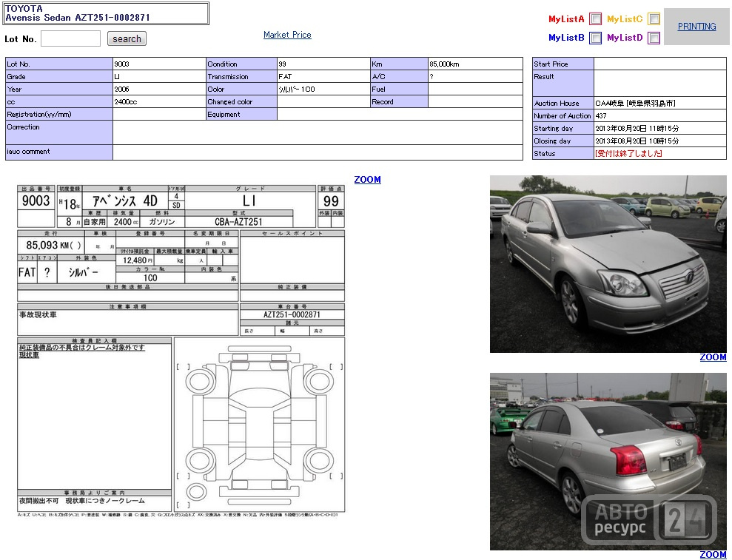Tick the MyListB checkbox

coord(595,38)
